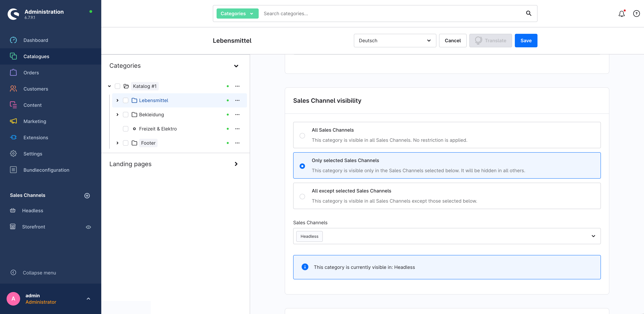Save the category changes
644x314 pixels.
[x=526, y=40]
